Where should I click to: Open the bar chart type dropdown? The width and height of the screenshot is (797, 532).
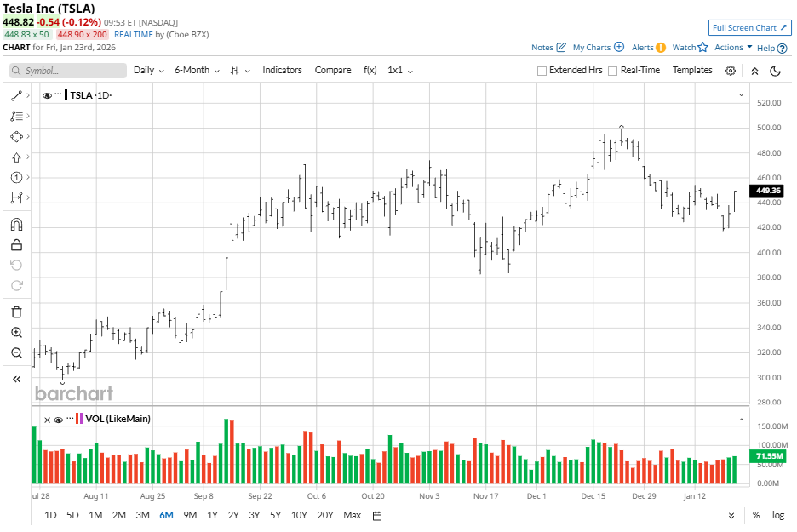point(240,71)
